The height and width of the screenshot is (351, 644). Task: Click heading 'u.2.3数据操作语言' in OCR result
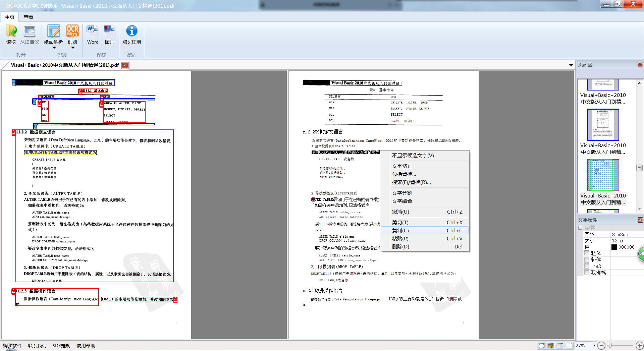click(x=322, y=290)
